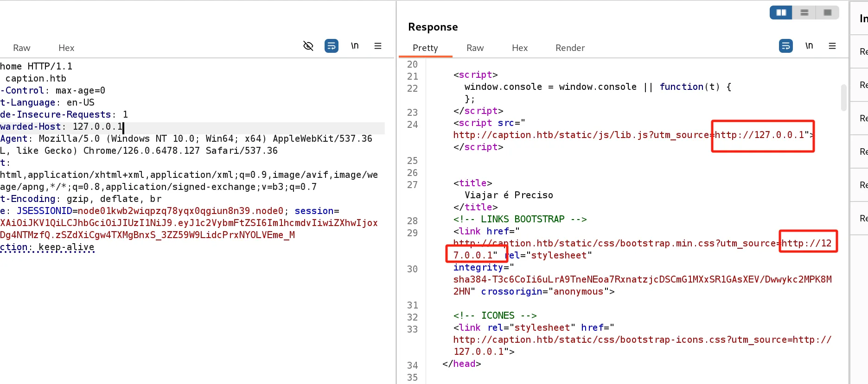Image resolution: width=868 pixels, height=384 pixels.
Task: Click the 'LINKS BOOTSTRAP' comment line
Action: (x=520, y=219)
